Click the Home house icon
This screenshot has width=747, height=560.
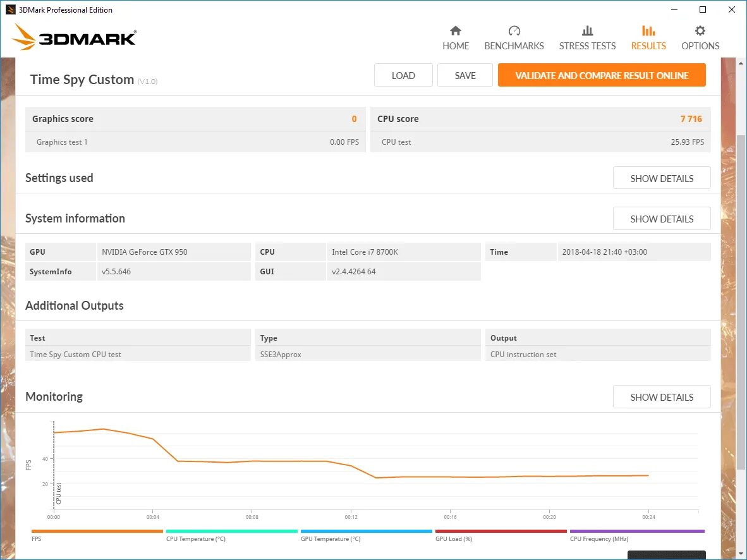pyautogui.click(x=456, y=31)
